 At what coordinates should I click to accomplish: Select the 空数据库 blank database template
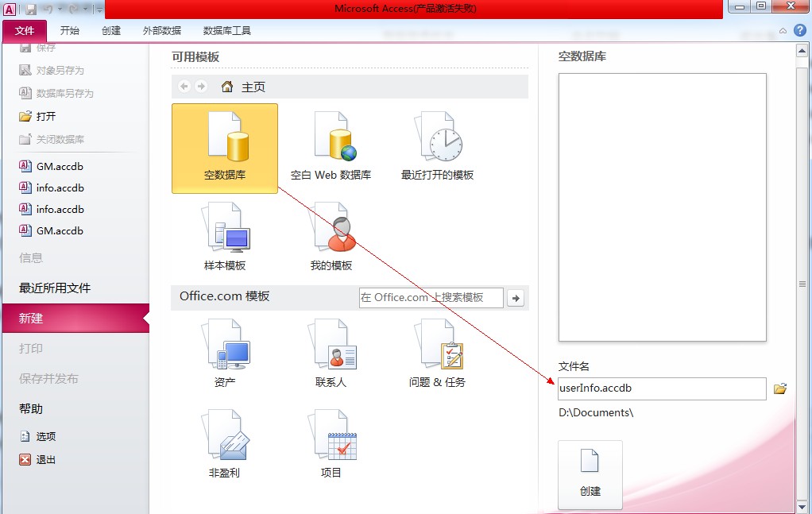pyautogui.click(x=225, y=149)
